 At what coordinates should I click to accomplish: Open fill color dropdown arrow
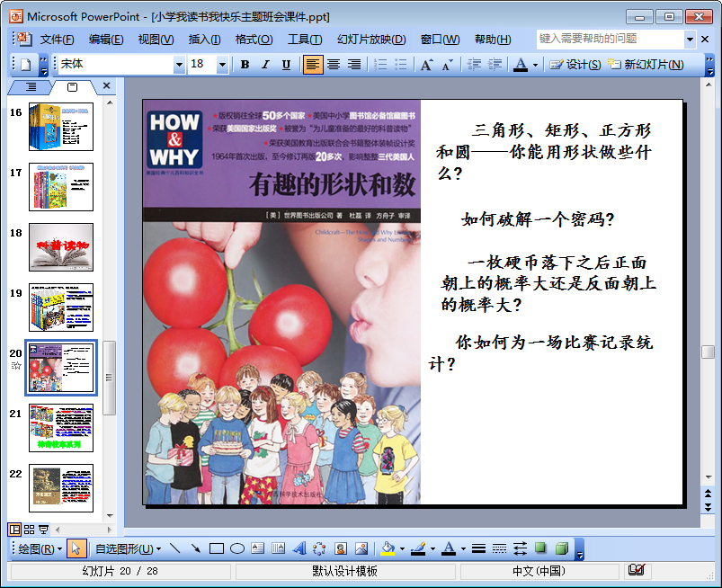coord(402,548)
